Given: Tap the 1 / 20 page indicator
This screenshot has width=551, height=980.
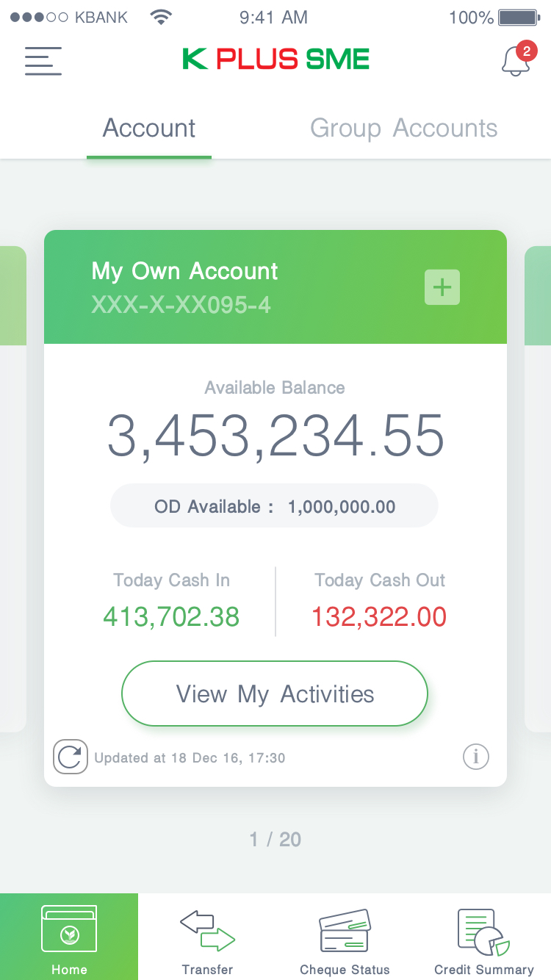Looking at the screenshot, I should pyautogui.click(x=275, y=840).
